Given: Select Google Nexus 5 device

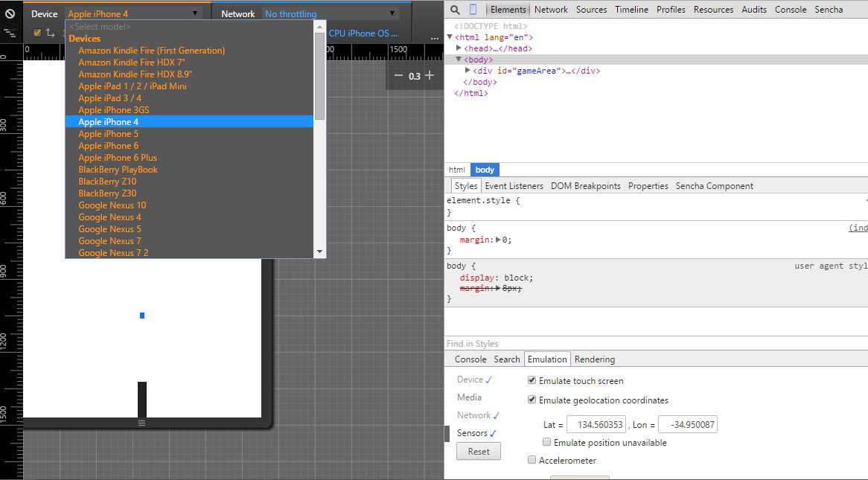Looking at the screenshot, I should (x=109, y=228).
